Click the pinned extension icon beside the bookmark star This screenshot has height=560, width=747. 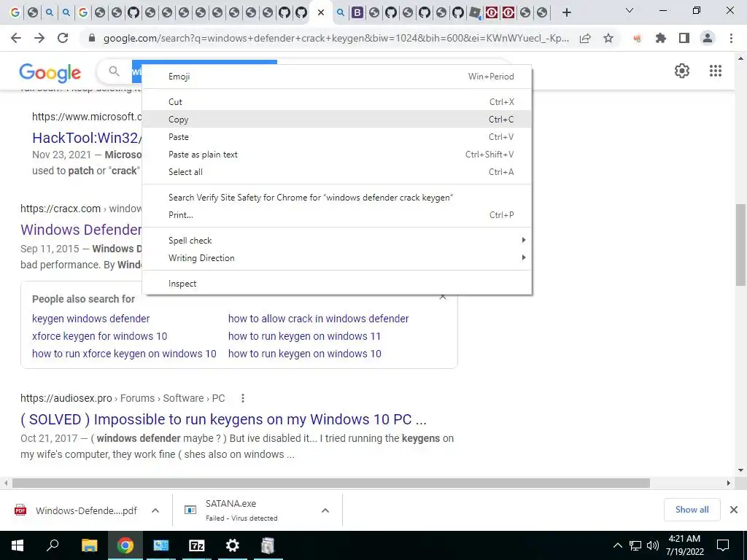[637, 38]
